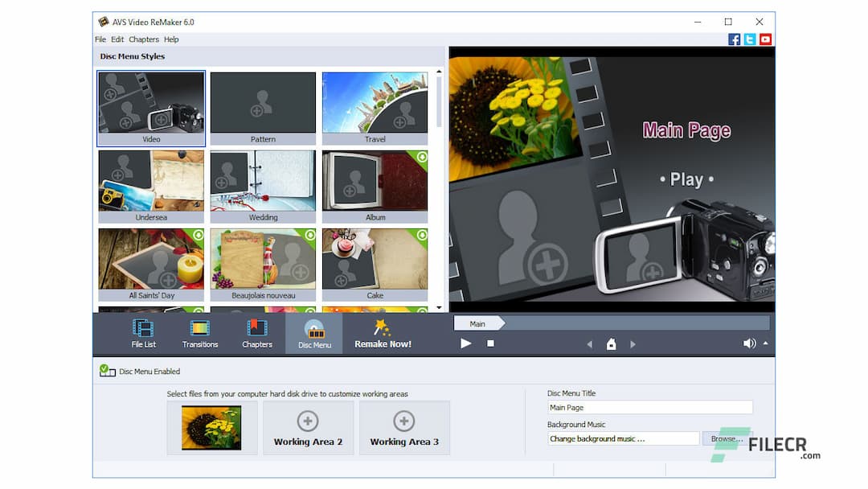This screenshot has height=489, width=868.
Task: Open the File menu
Action: [100, 39]
